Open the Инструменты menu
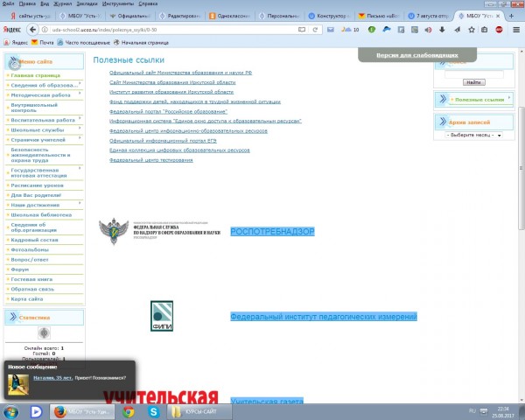 pyautogui.click(x=118, y=3)
